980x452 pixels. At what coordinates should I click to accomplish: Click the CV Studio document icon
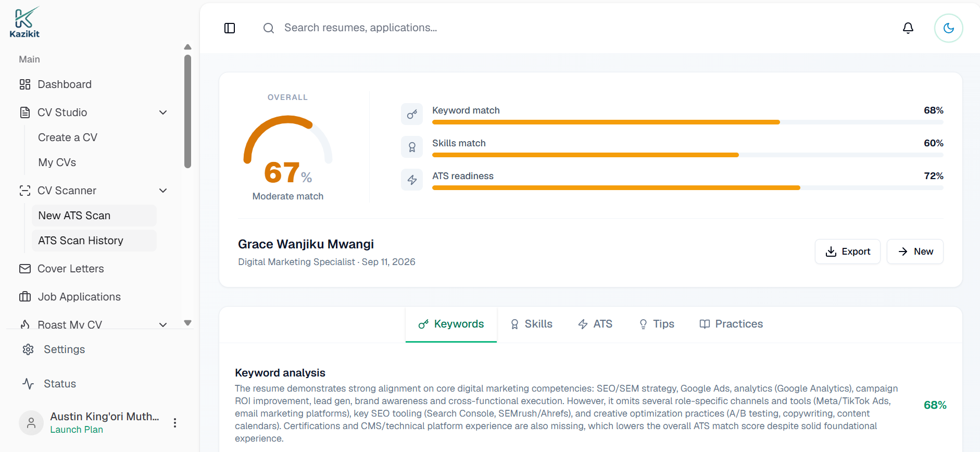[x=25, y=112]
